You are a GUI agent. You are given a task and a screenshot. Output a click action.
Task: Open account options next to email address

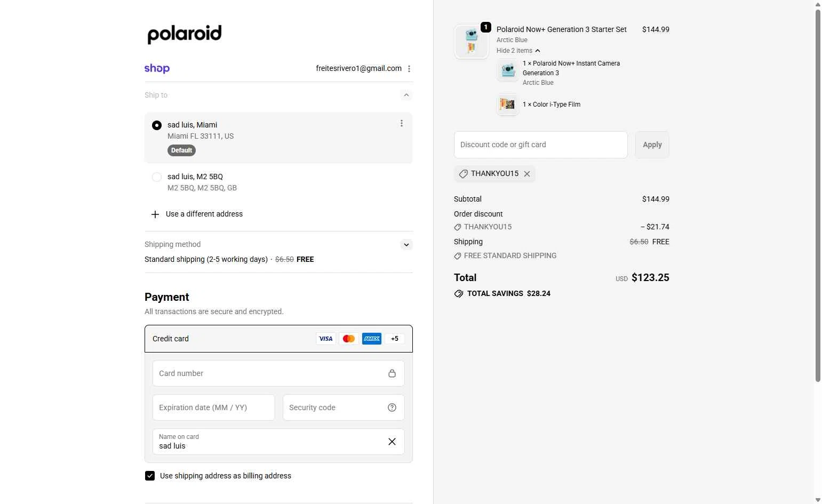click(409, 69)
